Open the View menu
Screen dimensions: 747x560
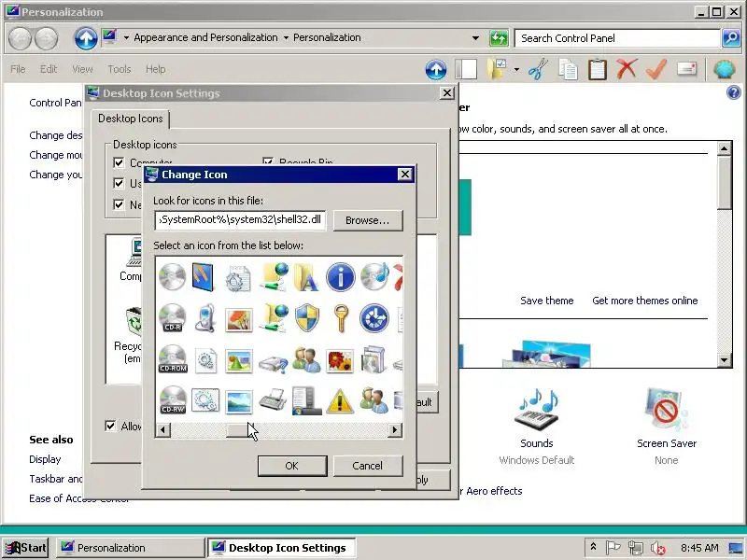(x=82, y=69)
